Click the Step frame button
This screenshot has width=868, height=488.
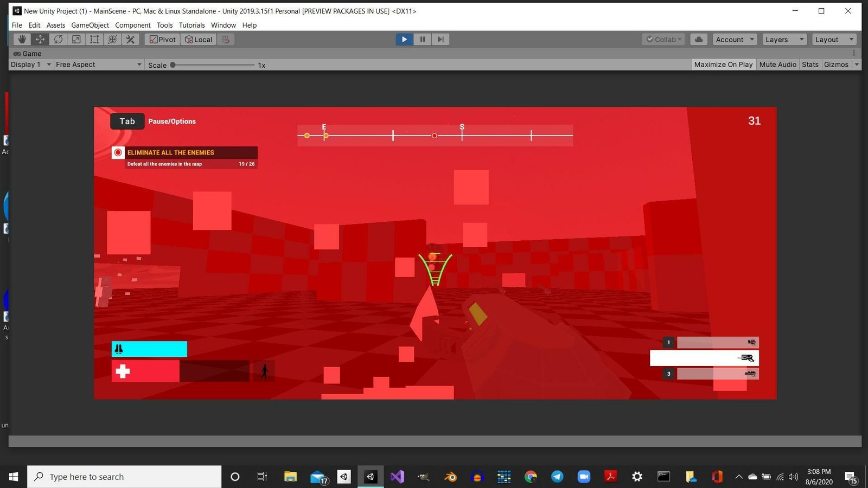(x=441, y=40)
